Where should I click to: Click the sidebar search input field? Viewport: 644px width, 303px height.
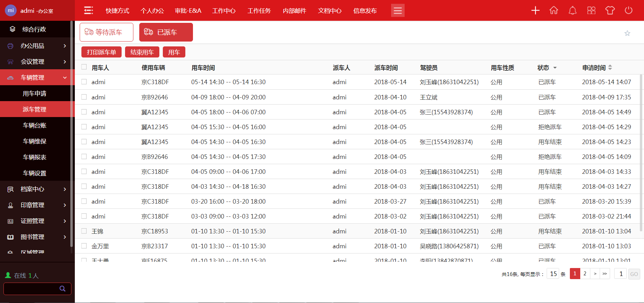(31, 288)
